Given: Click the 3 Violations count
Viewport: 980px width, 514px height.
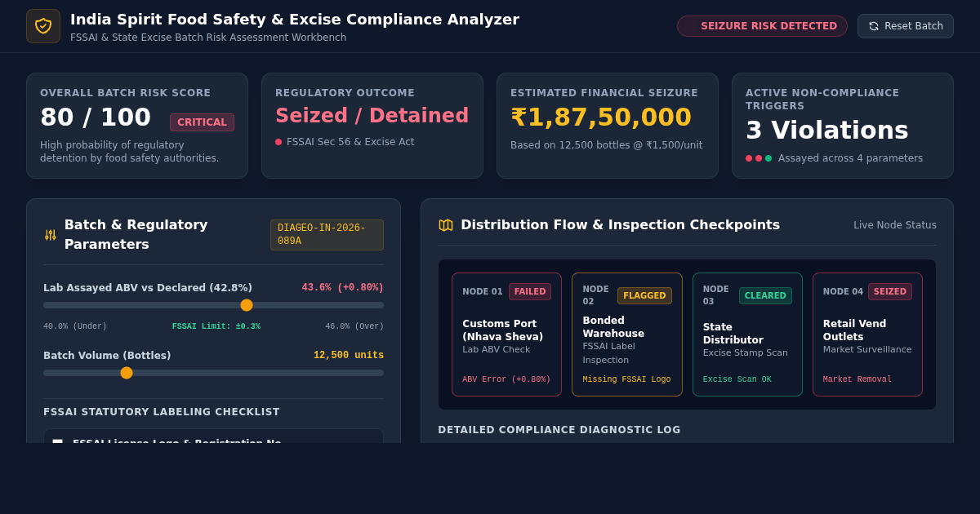Looking at the screenshot, I should (x=826, y=131).
